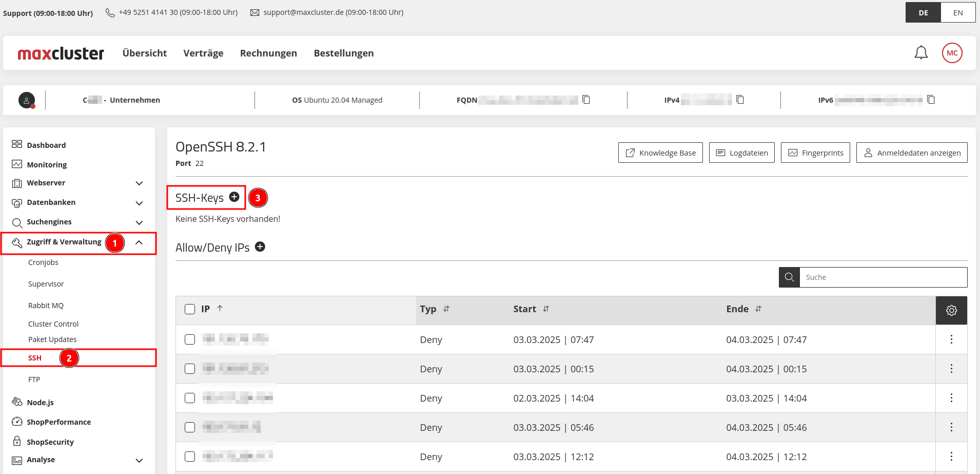980x474 pixels.
Task: Open row actions menu for 05:46 Deny entry
Action: (x=951, y=427)
